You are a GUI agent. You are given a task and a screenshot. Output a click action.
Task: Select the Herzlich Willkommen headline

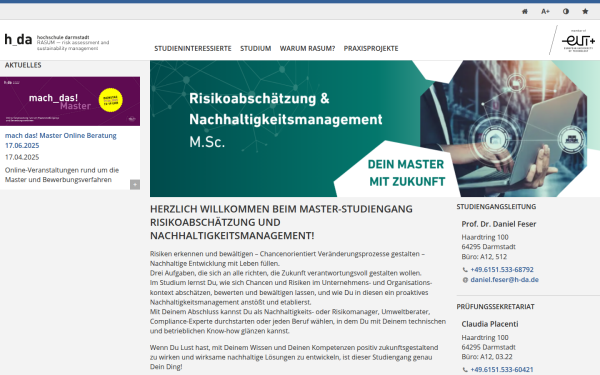click(x=281, y=222)
